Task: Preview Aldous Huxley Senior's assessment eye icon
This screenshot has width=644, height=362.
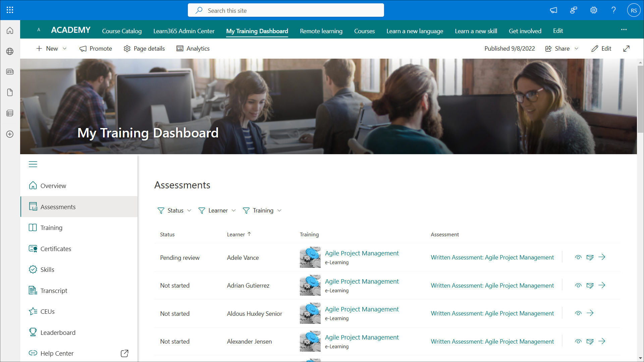Action: (578, 313)
